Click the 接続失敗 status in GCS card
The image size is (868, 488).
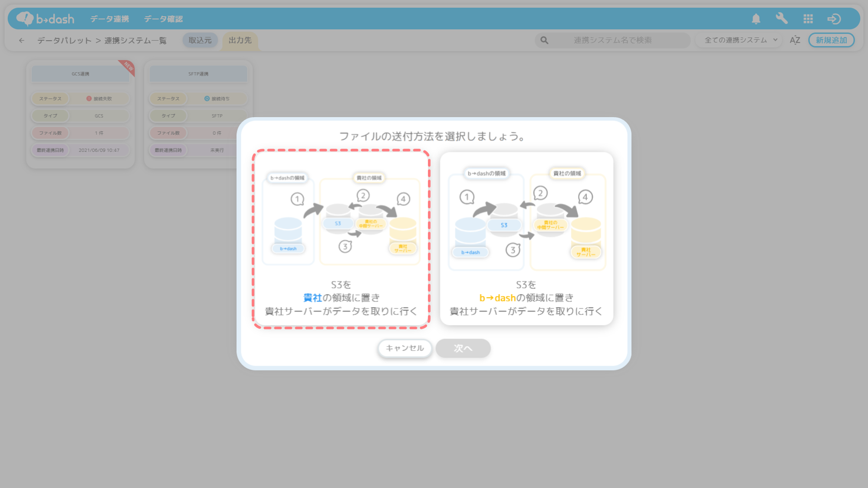tap(99, 98)
